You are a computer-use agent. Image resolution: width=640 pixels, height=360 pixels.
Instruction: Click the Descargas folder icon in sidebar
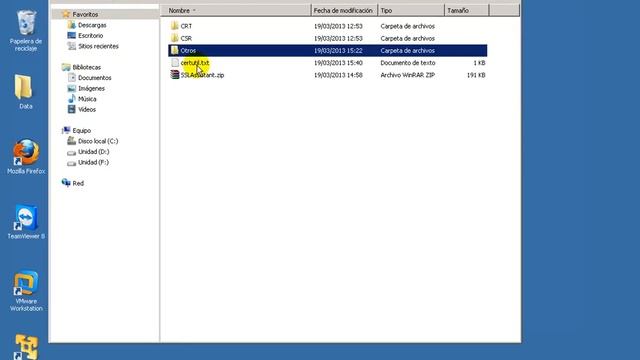[72, 25]
